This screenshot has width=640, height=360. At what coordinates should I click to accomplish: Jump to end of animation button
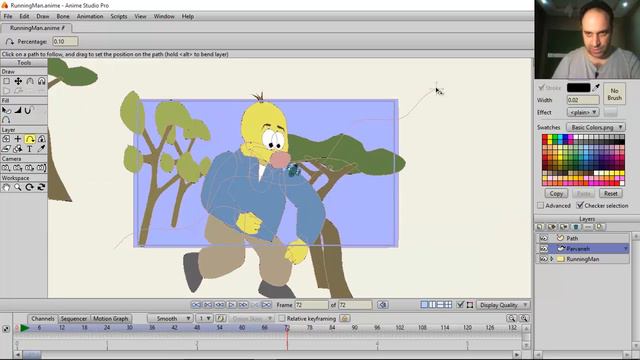pos(267,305)
